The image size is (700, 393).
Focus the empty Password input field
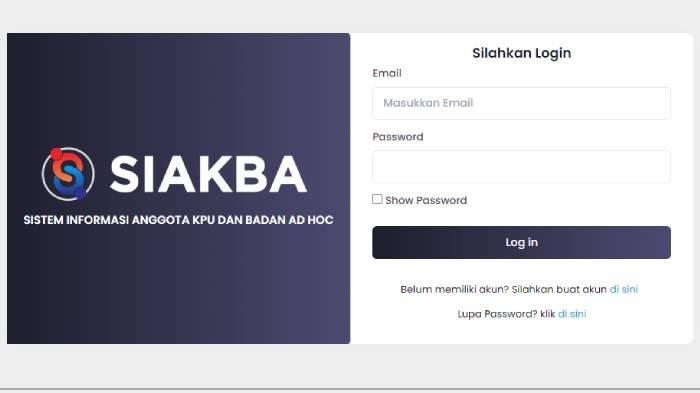[x=521, y=167]
